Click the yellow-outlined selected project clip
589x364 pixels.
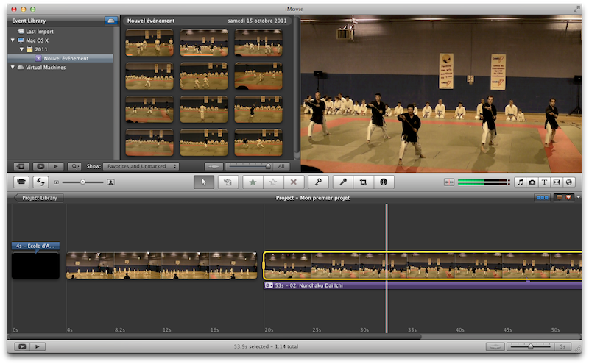click(423, 265)
